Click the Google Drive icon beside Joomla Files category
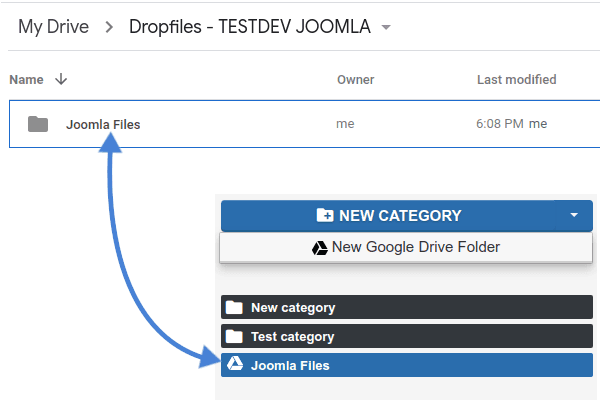 pos(235,363)
